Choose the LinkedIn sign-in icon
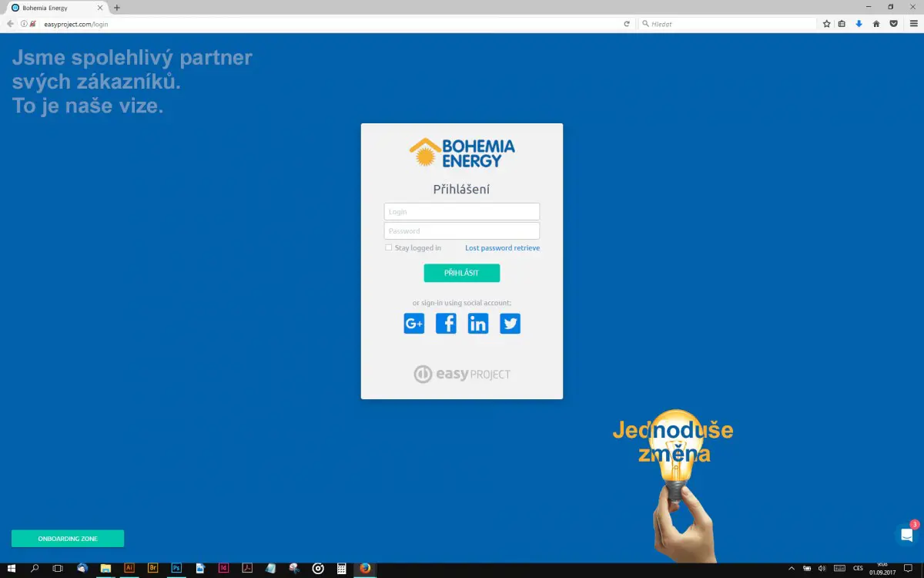 pos(478,324)
